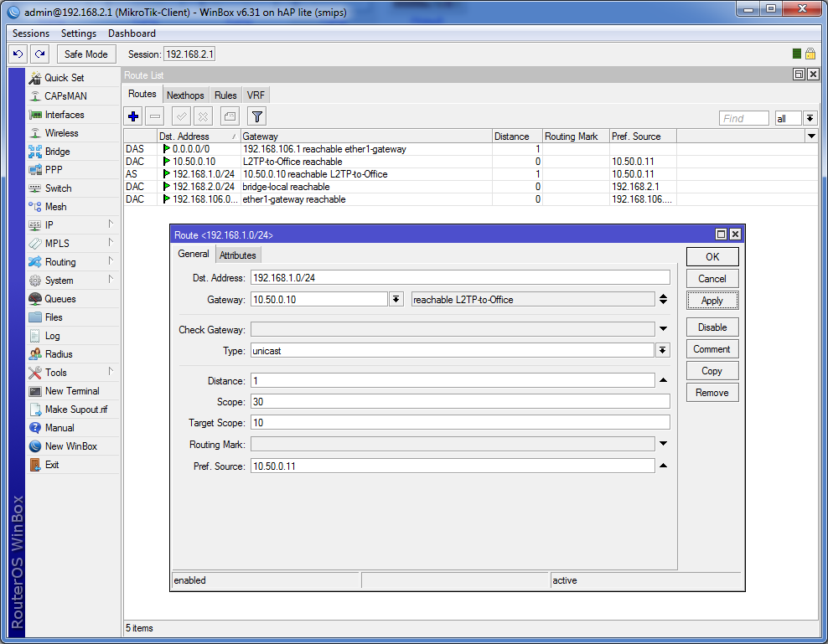Click the Apply button
This screenshot has width=828, height=644.
(x=712, y=301)
